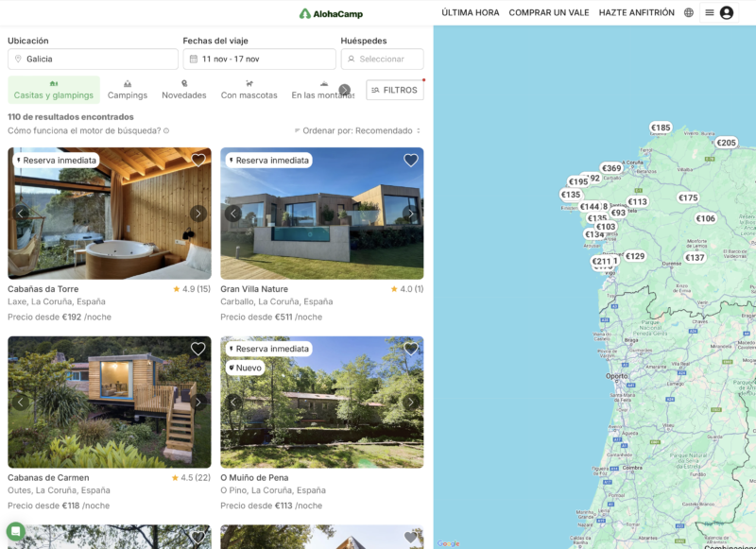Open the COMPRAR UN VALE link
Screen dimensions: 756x549
click(x=549, y=13)
